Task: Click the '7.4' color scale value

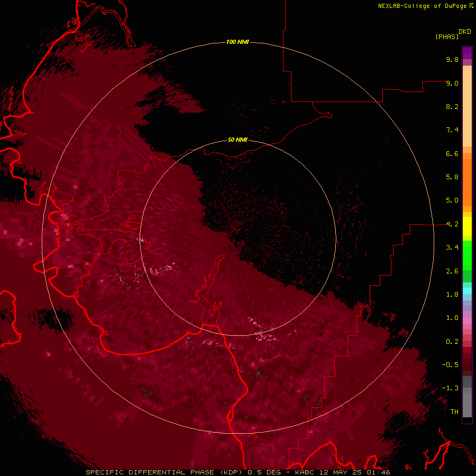Action: pyautogui.click(x=452, y=130)
